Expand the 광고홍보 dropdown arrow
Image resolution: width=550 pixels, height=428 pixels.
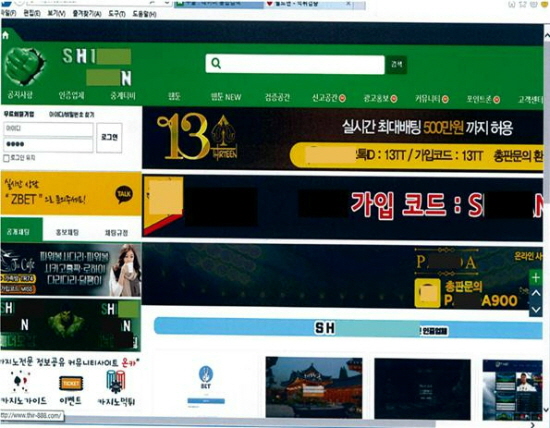(394, 99)
